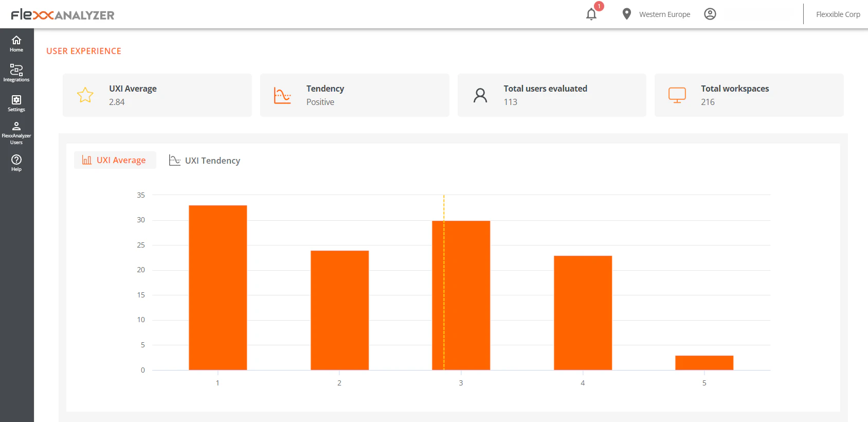
Task: Click the monitor icon in Total workspaces card
Action: point(677,95)
